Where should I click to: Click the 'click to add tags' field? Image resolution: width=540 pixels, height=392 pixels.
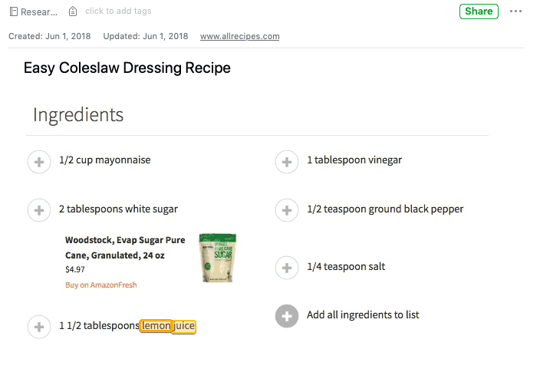coord(118,12)
